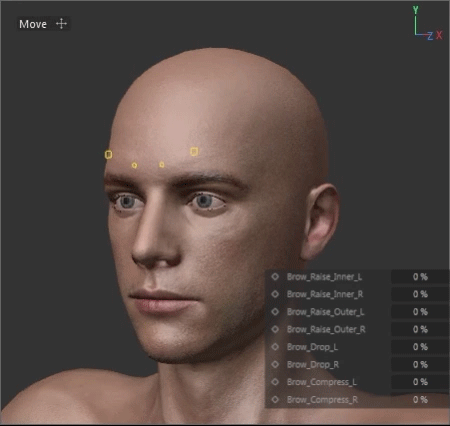Select the Move label button
This screenshot has height=426, width=450.
click(33, 24)
